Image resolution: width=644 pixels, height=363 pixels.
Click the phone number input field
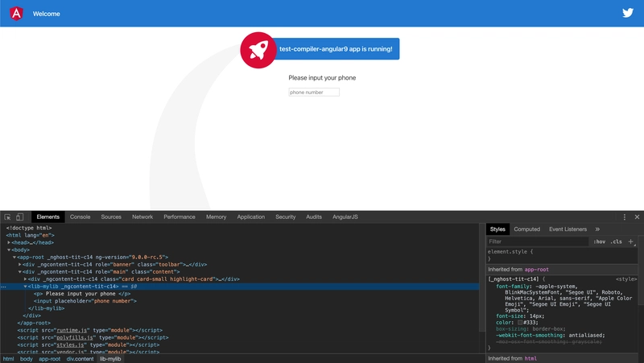pos(314,93)
